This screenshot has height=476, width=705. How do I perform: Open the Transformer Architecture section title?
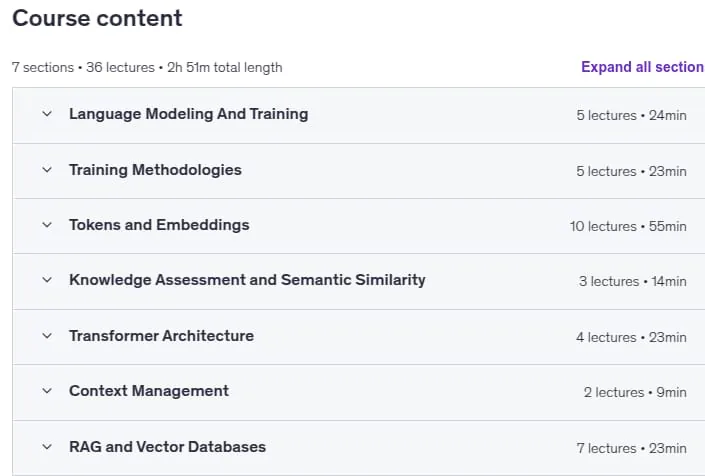161,336
